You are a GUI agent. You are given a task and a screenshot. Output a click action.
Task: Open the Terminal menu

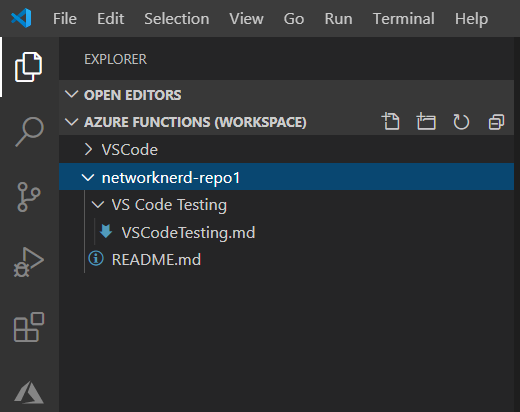(x=404, y=19)
